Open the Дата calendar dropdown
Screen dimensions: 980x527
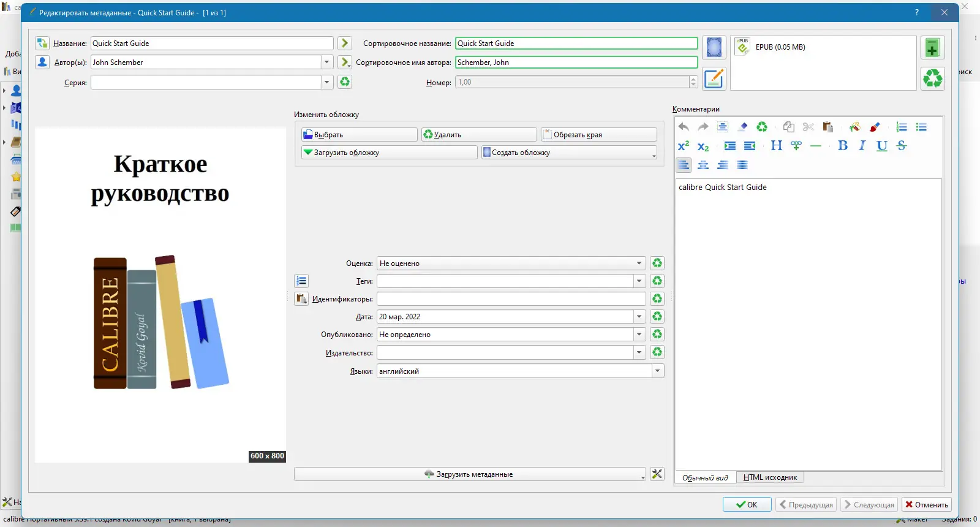tap(639, 316)
